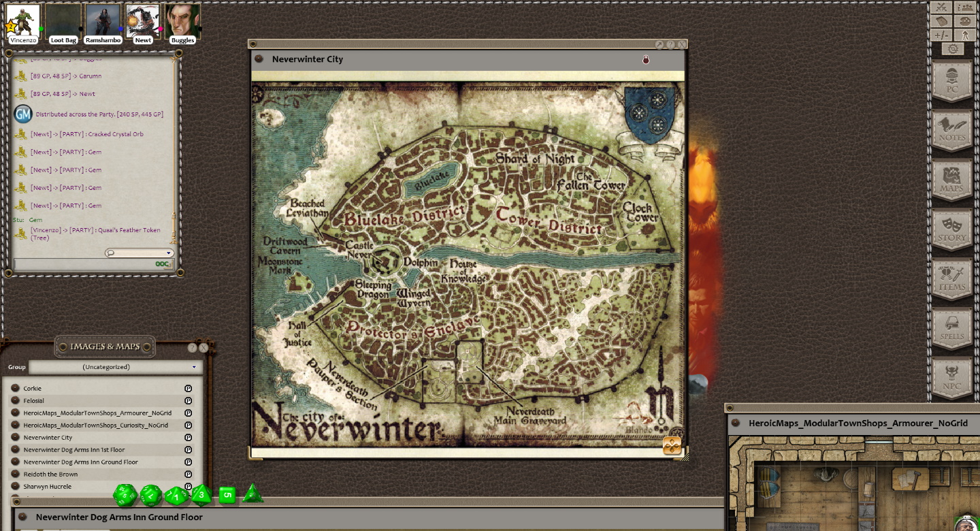Image resolution: width=980 pixels, height=531 pixels.
Task: Click help icon on Neverwinter City window
Action: pyautogui.click(x=670, y=44)
